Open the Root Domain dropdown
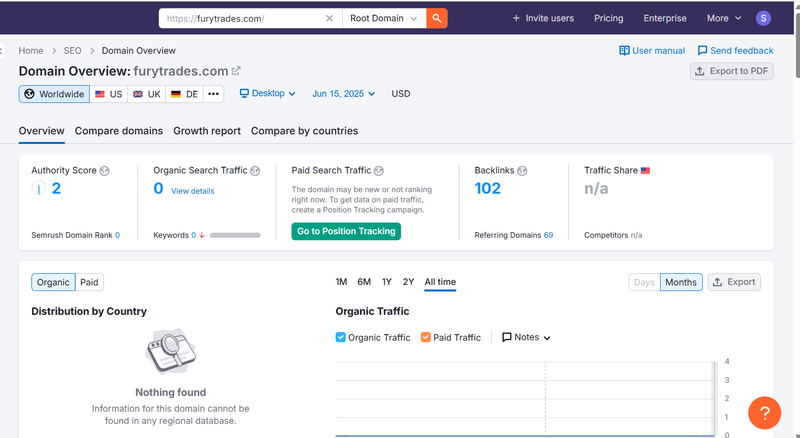The width and height of the screenshot is (800, 438). coord(384,18)
